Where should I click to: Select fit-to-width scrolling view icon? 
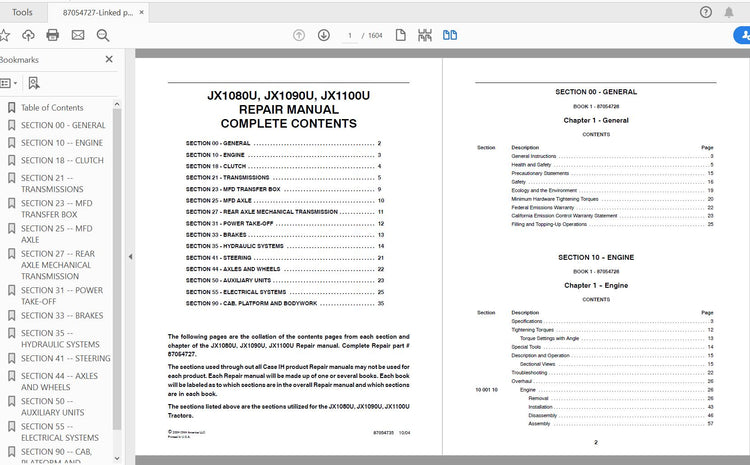[425, 35]
